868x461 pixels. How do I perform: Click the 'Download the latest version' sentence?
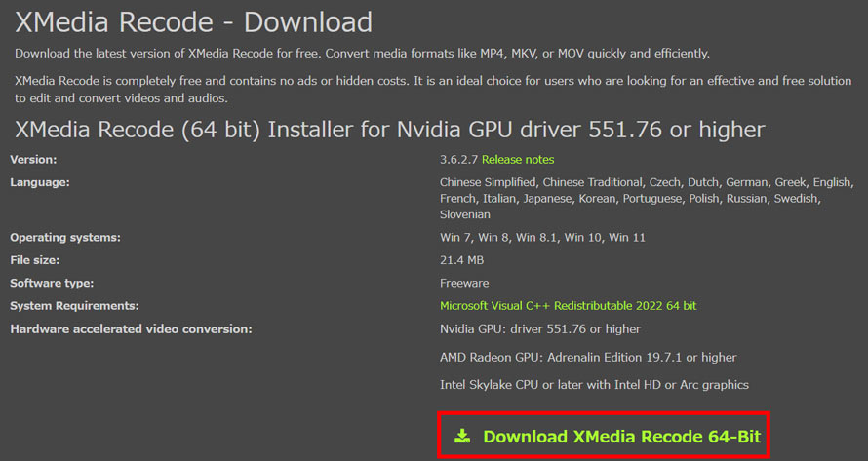pyautogui.click(x=362, y=54)
